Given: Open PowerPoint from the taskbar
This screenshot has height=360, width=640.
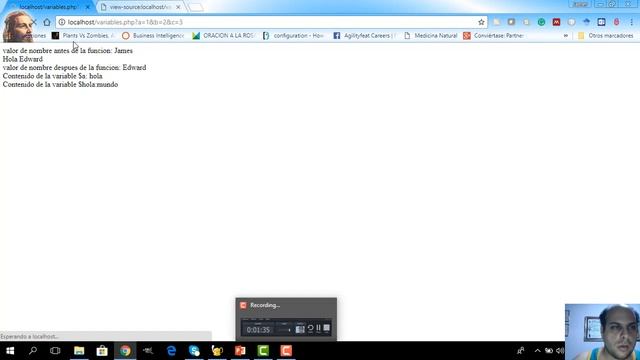Looking at the screenshot, I should (240, 351).
